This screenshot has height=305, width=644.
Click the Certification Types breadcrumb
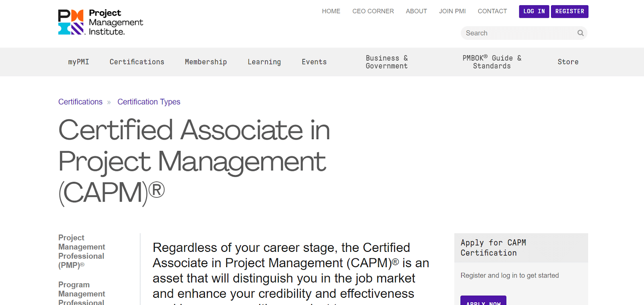click(x=149, y=102)
